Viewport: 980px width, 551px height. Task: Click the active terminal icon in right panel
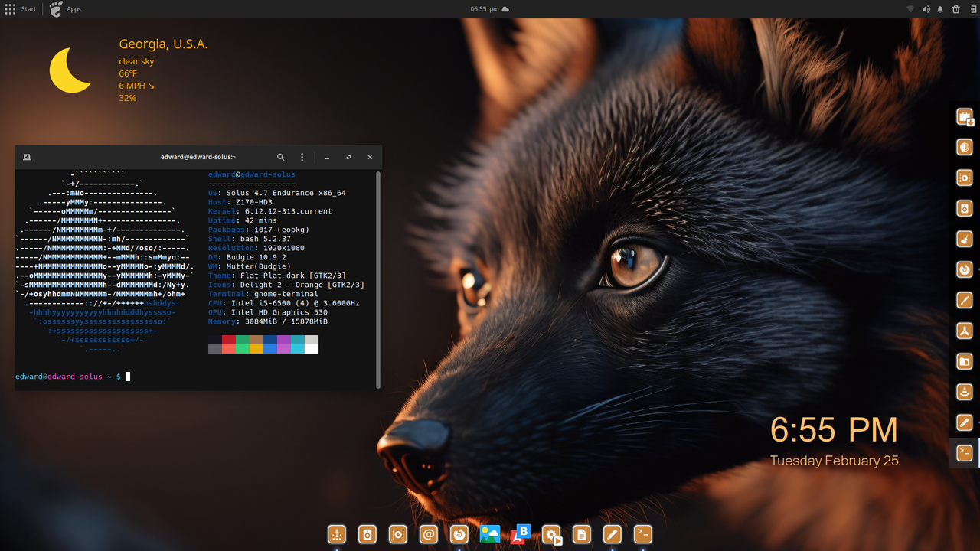[x=965, y=453]
